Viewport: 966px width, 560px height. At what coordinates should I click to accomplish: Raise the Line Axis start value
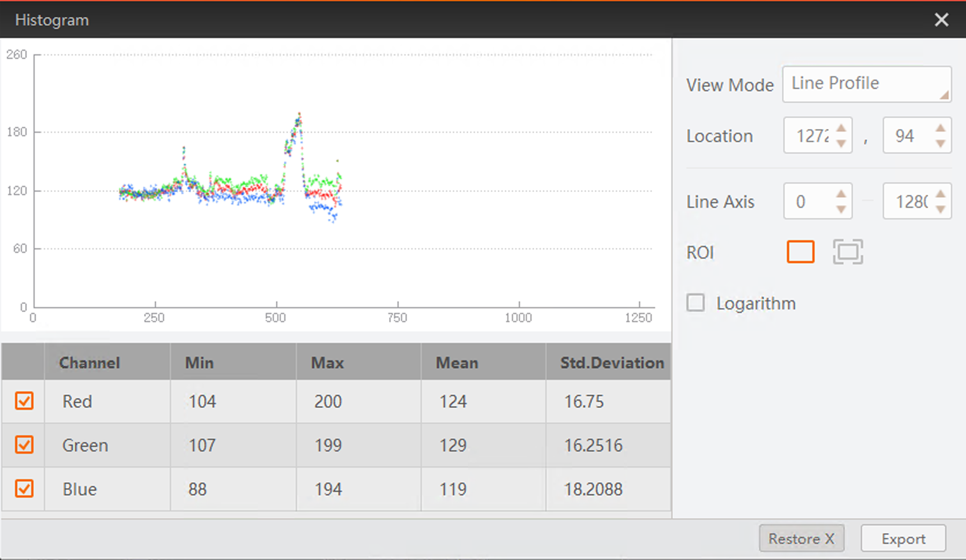pyautogui.click(x=841, y=194)
